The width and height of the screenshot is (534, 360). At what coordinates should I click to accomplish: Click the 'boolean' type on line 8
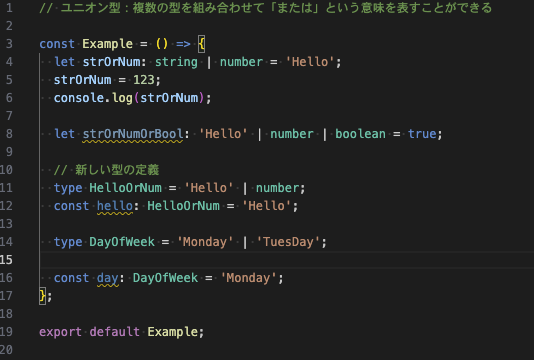(x=360, y=134)
